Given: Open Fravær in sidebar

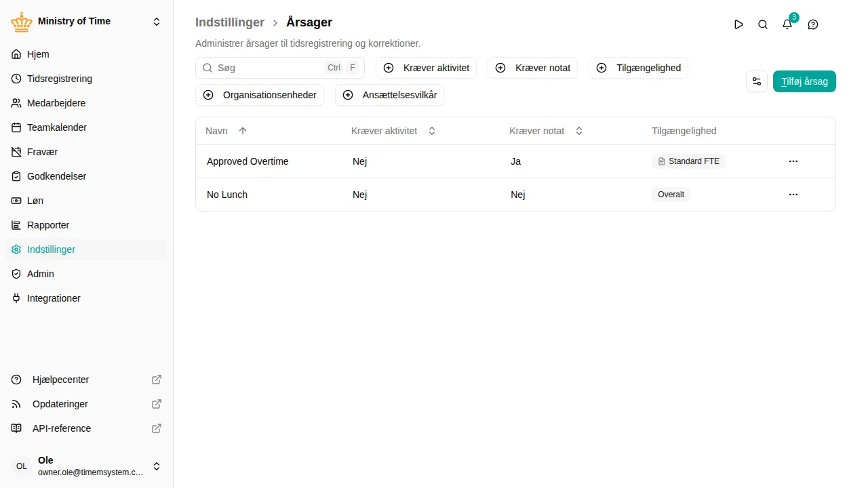Looking at the screenshot, I should [x=86, y=152].
